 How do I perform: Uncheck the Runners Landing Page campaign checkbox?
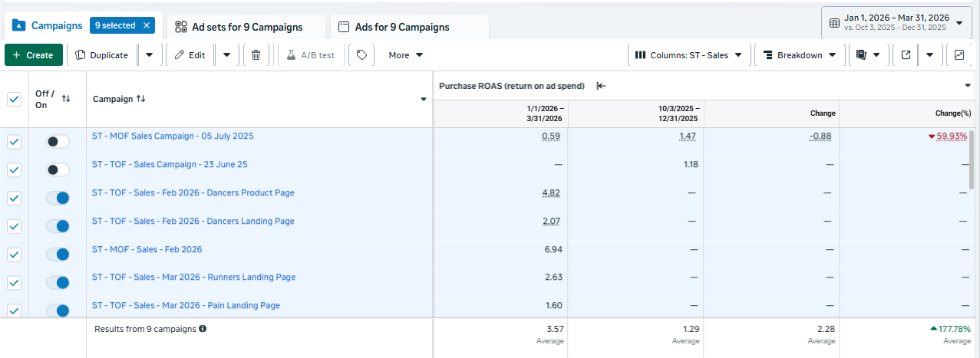click(14, 283)
